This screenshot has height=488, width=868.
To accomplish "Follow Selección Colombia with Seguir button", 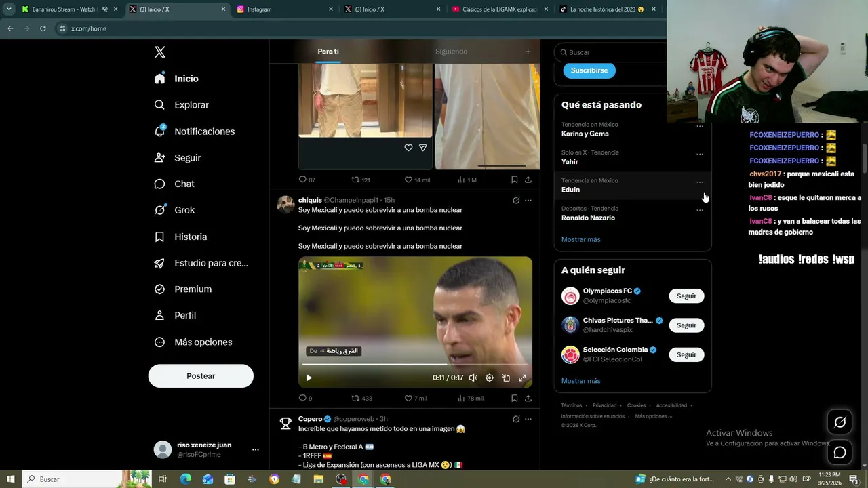I will pos(686,354).
